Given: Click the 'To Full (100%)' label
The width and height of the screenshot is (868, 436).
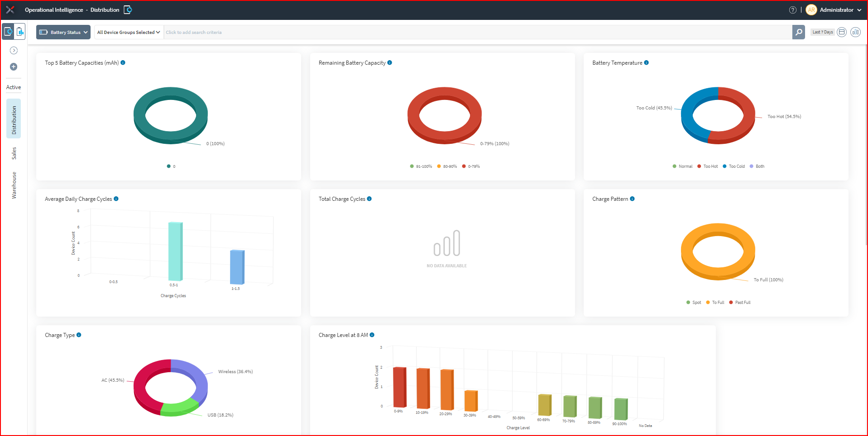Looking at the screenshot, I should pyautogui.click(x=768, y=280).
